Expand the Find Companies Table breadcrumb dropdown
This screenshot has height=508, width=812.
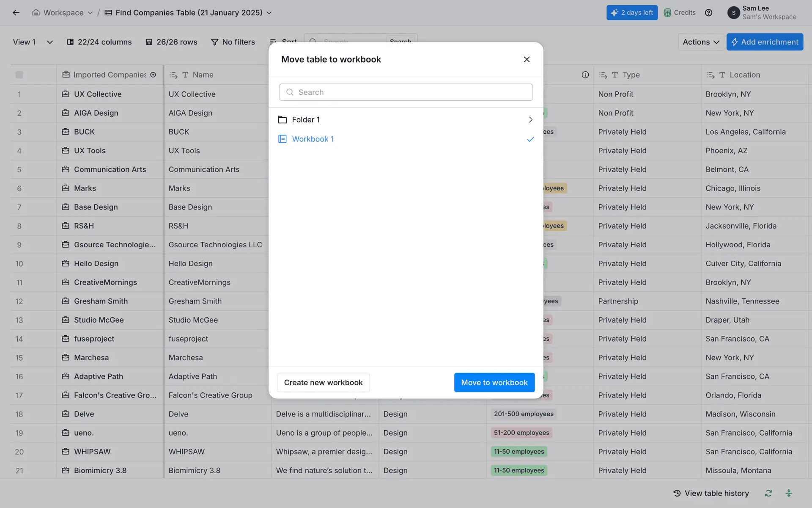[x=269, y=13]
